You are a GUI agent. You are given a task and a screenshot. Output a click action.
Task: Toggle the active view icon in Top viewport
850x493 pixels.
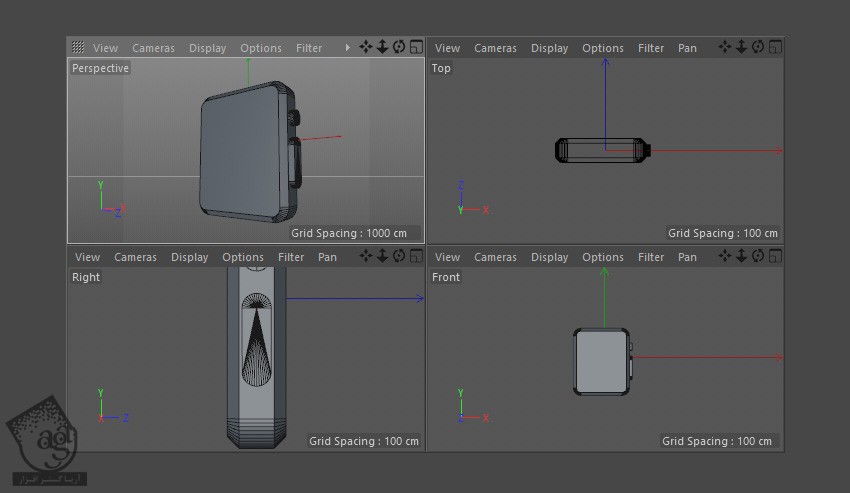[x=775, y=47]
